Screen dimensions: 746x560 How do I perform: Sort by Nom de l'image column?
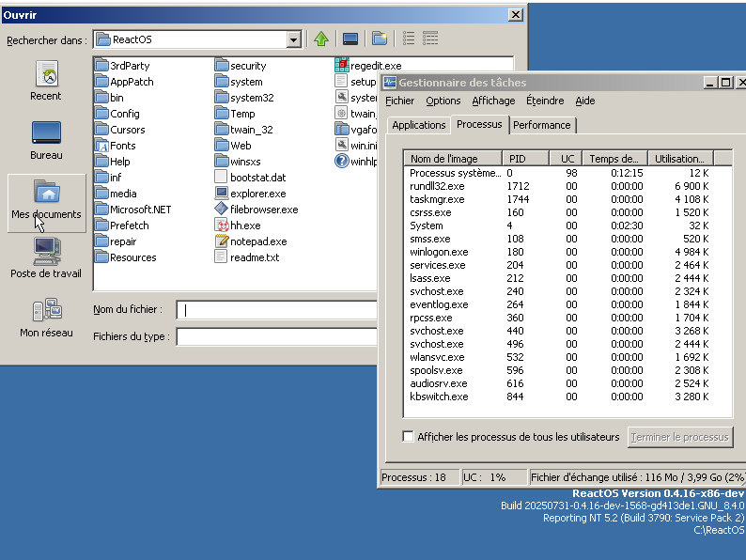[x=453, y=159]
